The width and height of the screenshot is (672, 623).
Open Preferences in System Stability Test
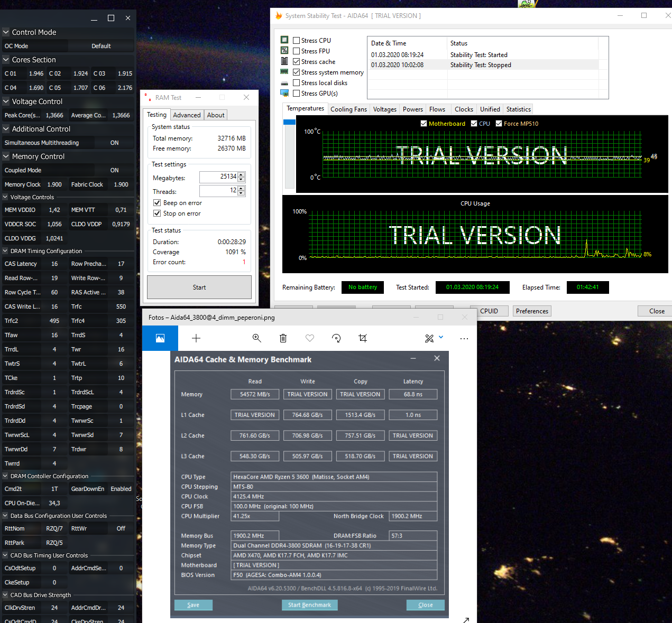coord(532,311)
